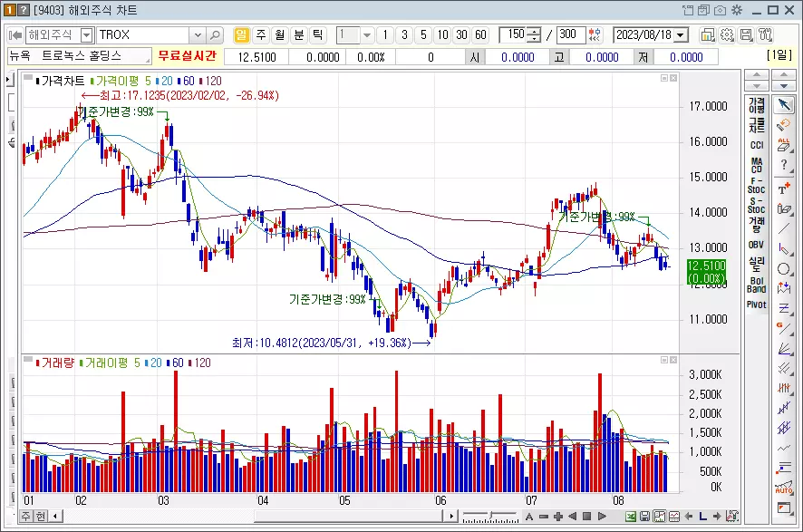
Task: Select the 60 interval button
Action: point(480,34)
